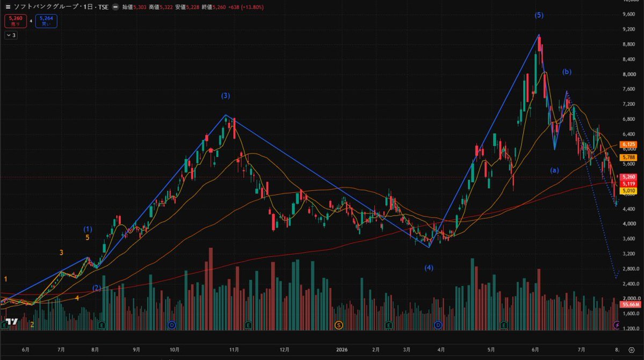This screenshot has width=644, height=360.
Task: Click the dividend D marker near October
Action: pos(172,325)
